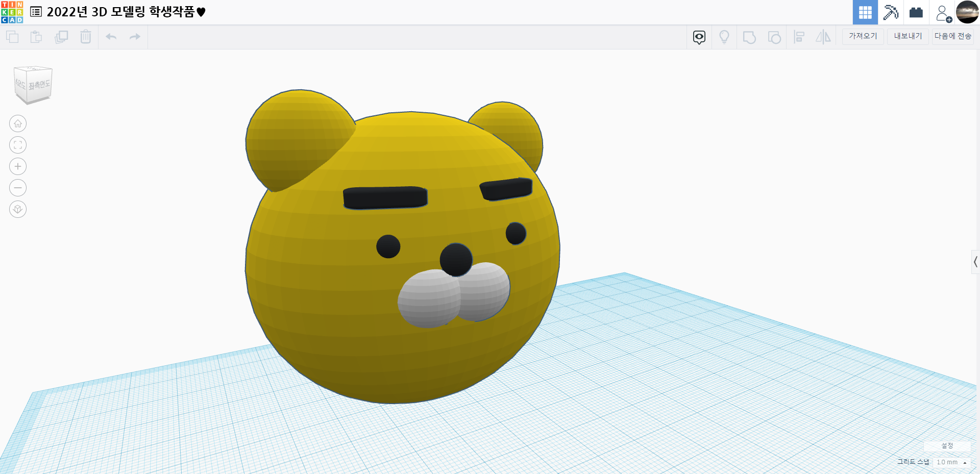Screen dimensions: 980x474
Task: Delete selection with trash icon
Action: 86,37
